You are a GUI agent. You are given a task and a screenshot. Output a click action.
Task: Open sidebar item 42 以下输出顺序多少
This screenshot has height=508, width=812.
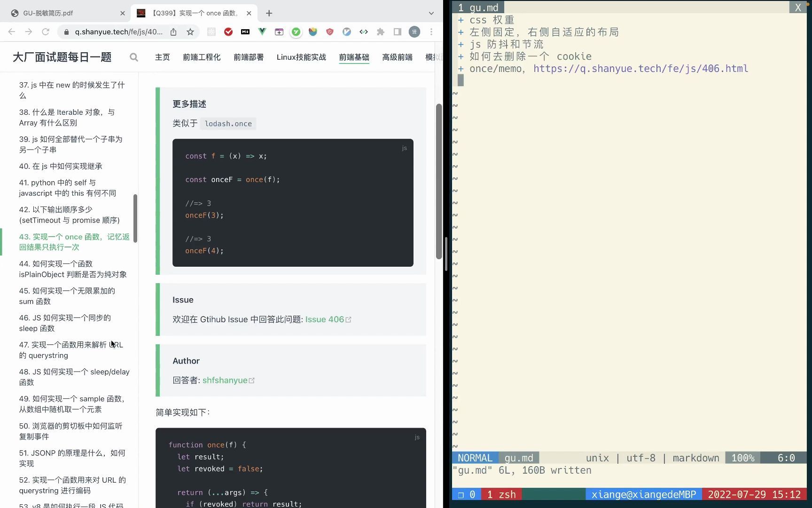pyautogui.click(x=70, y=215)
